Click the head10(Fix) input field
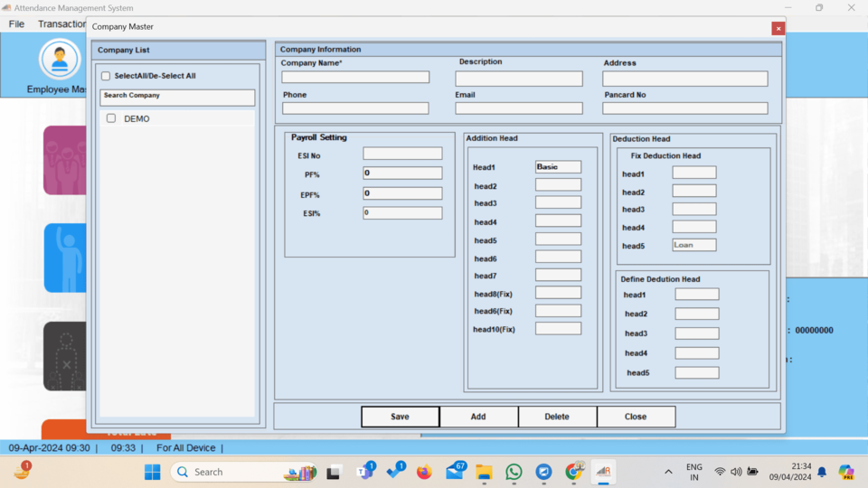This screenshot has height=488, width=868. pos(558,329)
